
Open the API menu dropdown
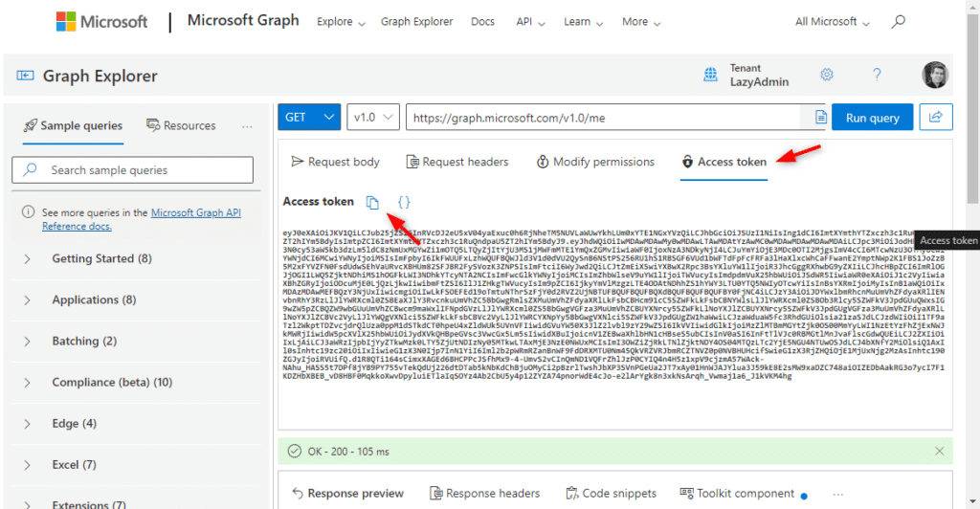[530, 22]
